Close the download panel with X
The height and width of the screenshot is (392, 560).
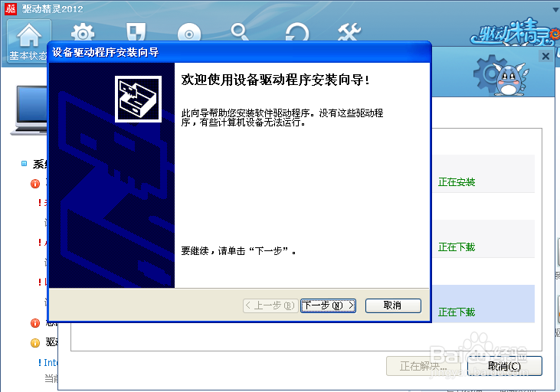tap(545, 56)
